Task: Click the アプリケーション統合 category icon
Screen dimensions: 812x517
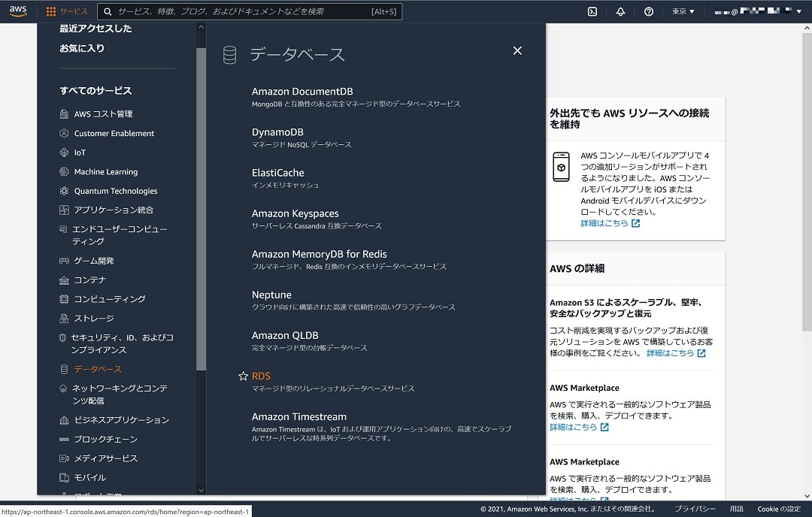Action: pyautogui.click(x=64, y=210)
